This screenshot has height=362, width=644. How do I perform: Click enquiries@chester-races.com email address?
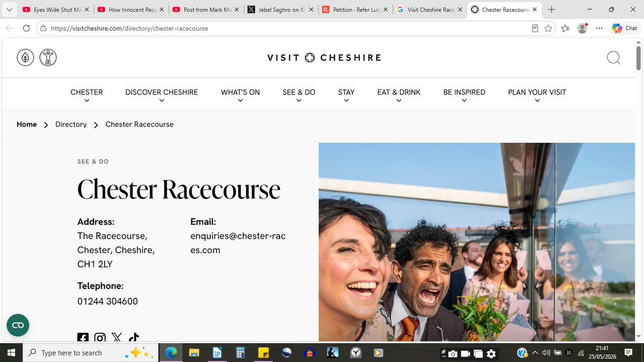(238, 243)
